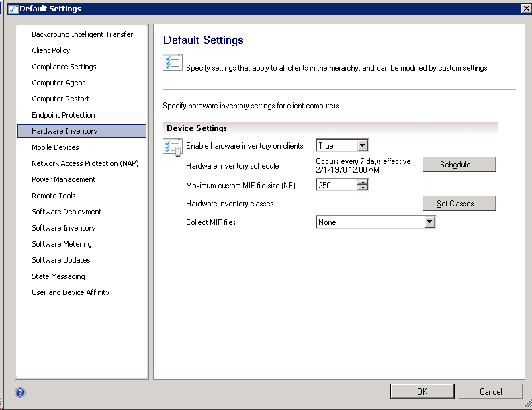Click the Hardware inventory classes label
This screenshot has width=532, height=410.
230,203
